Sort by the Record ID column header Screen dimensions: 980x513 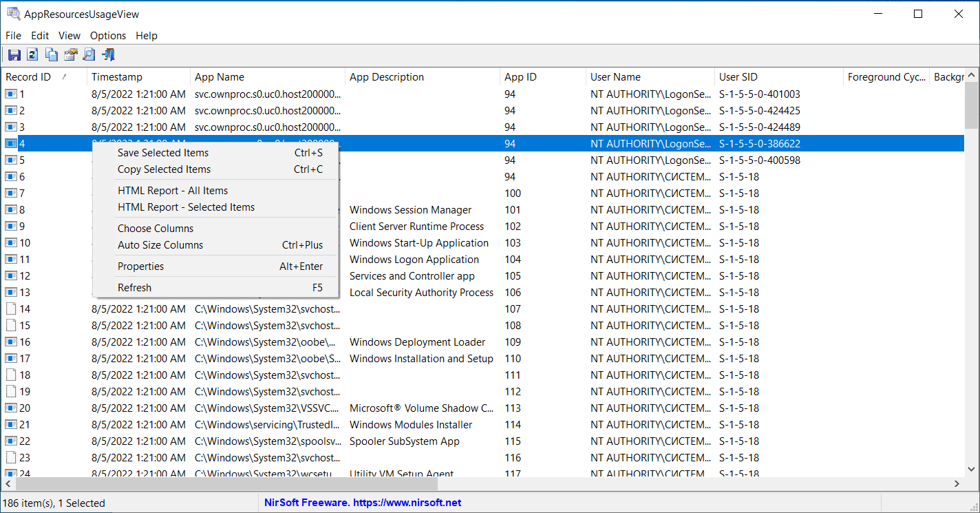[44, 77]
